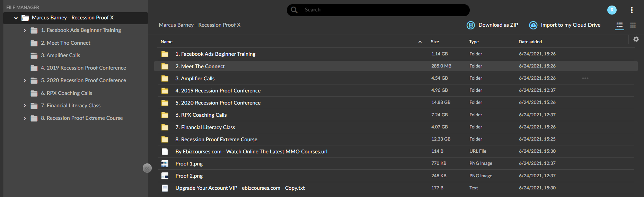Open the Ebizcourses.com URL file
The height and width of the screenshot is (197, 644).
coord(251,152)
